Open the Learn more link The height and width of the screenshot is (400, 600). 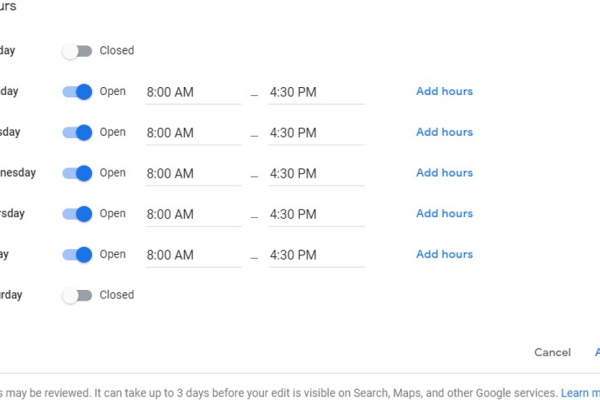click(580, 393)
